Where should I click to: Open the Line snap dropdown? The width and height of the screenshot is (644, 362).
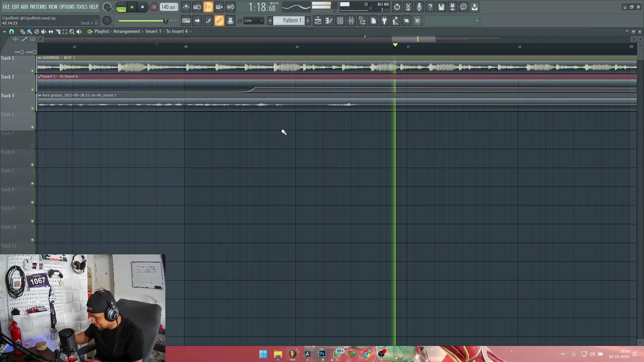pos(254,21)
